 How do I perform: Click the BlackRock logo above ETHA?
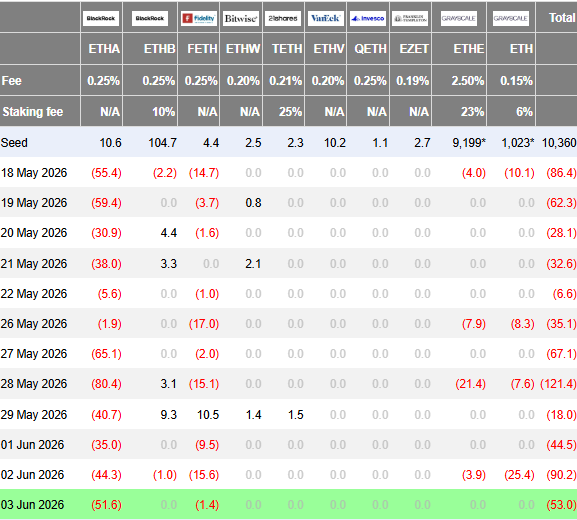pyautogui.click(x=101, y=18)
